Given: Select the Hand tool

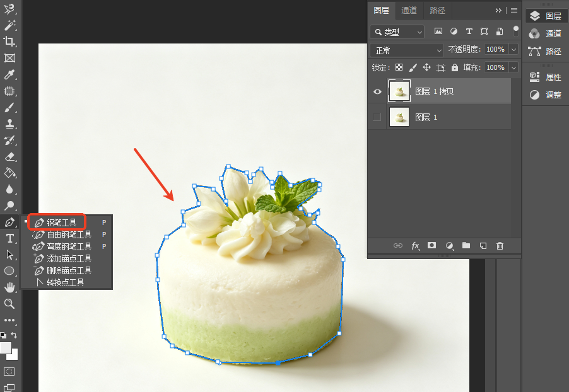Looking at the screenshot, I should click(9, 287).
